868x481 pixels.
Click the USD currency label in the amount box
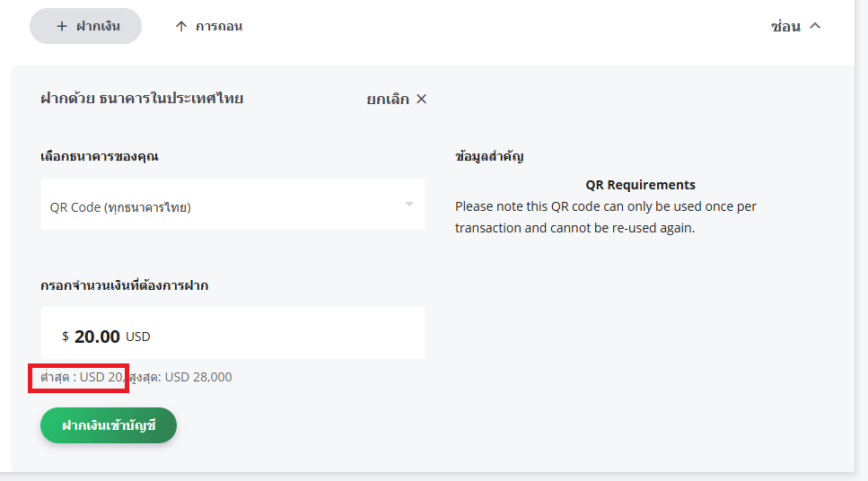click(138, 337)
